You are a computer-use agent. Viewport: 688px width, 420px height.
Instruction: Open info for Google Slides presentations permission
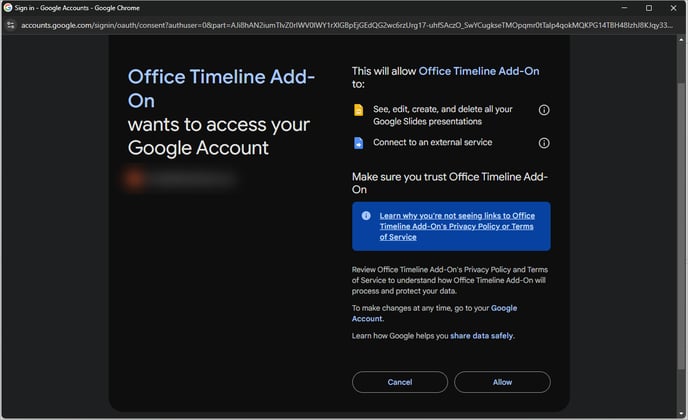(544, 110)
